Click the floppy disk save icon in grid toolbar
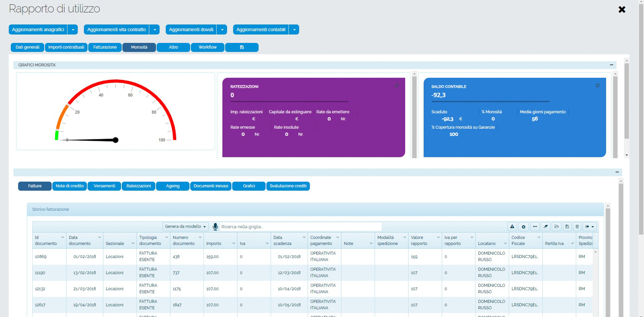This screenshot has width=644, height=317. 567,226
